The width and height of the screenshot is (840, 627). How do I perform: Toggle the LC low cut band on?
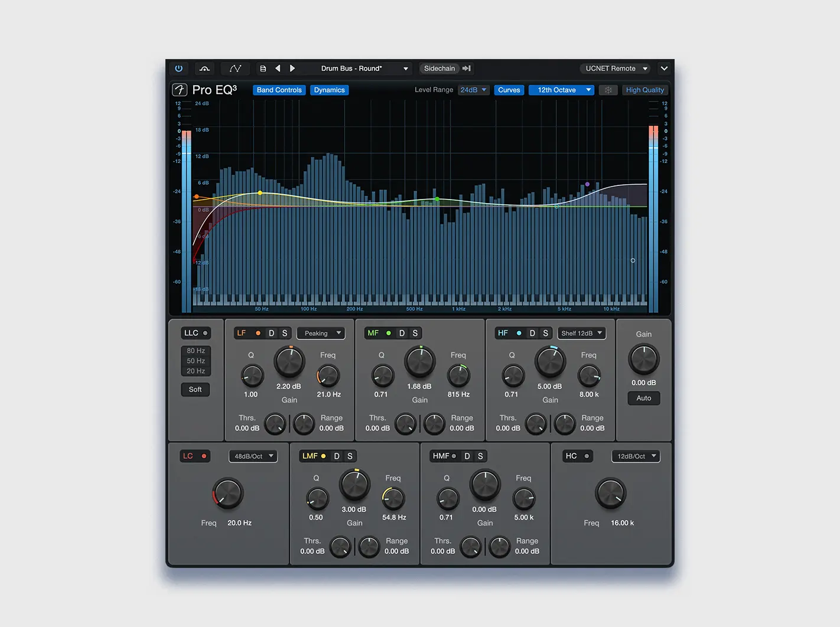coord(204,455)
